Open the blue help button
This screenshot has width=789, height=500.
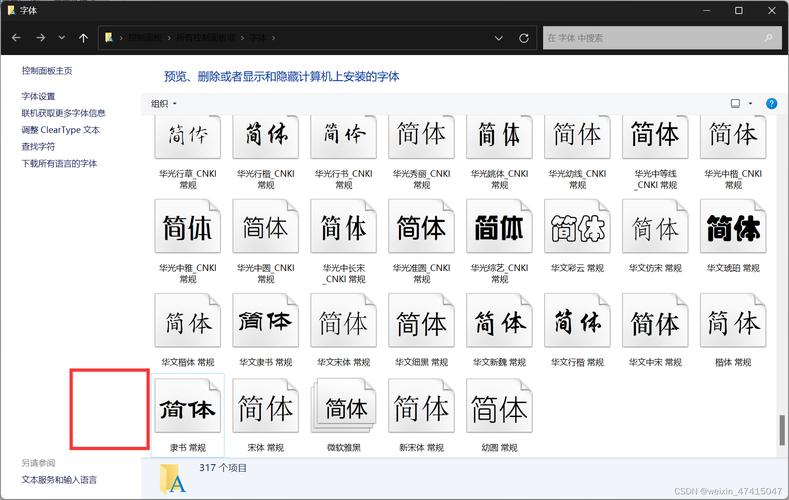tap(771, 104)
